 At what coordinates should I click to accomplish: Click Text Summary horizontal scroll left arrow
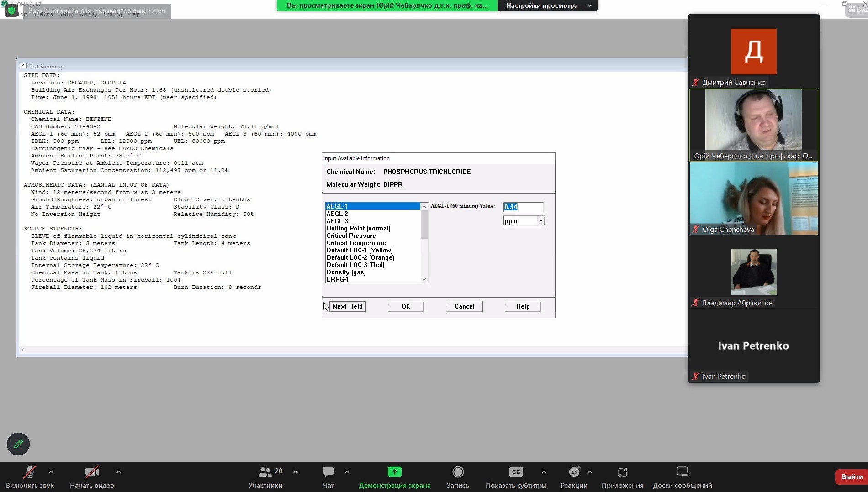[23, 350]
